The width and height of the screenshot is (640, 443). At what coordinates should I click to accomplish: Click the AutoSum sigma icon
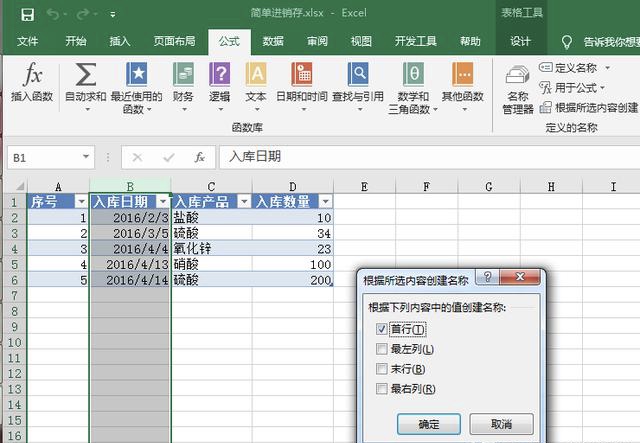point(86,75)
